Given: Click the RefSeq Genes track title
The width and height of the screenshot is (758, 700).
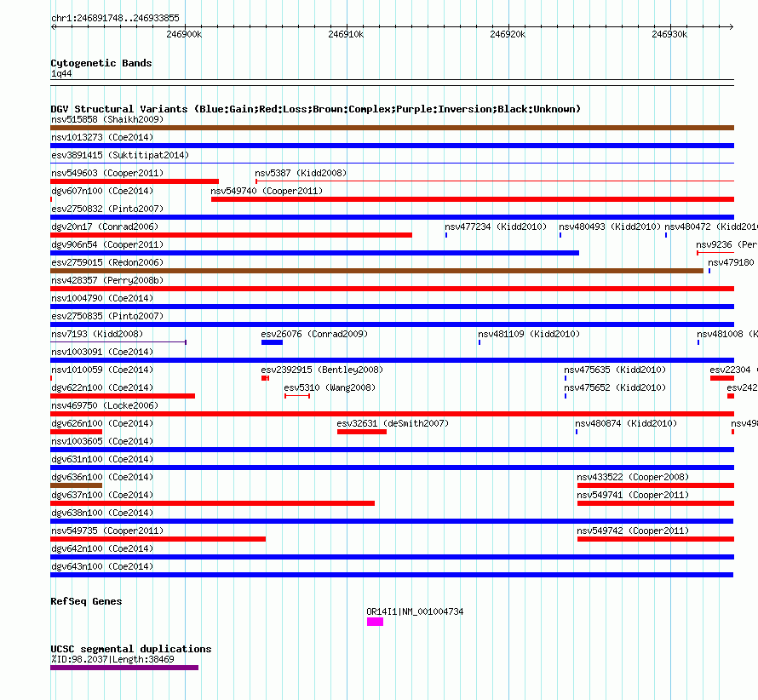Looking at the screenshot, I should (x=86, y=601).
